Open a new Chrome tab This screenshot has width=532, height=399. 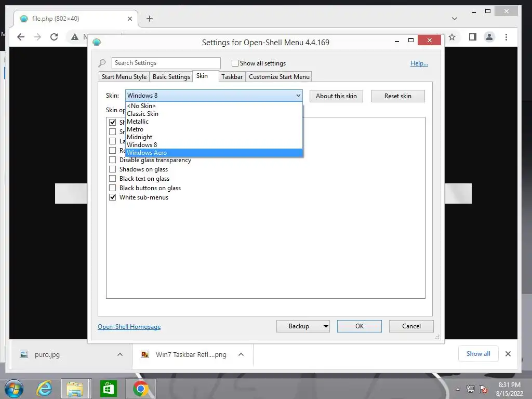click(x=150, y=19)
